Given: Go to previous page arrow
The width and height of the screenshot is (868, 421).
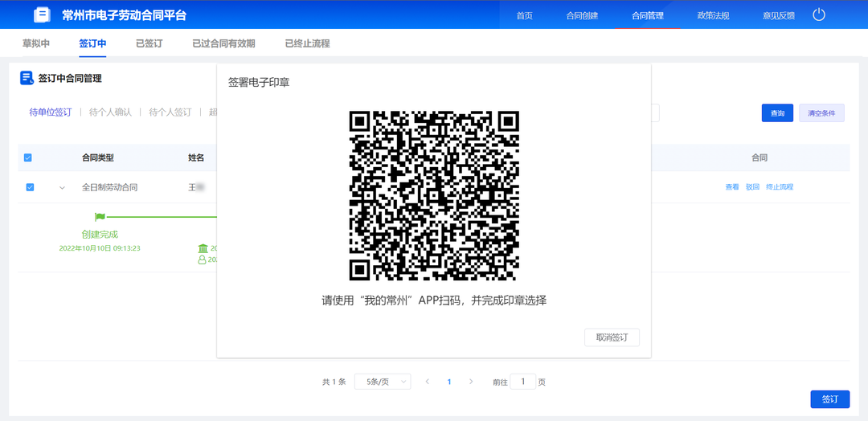Looking at the screenshot, I should click(428, 382).
